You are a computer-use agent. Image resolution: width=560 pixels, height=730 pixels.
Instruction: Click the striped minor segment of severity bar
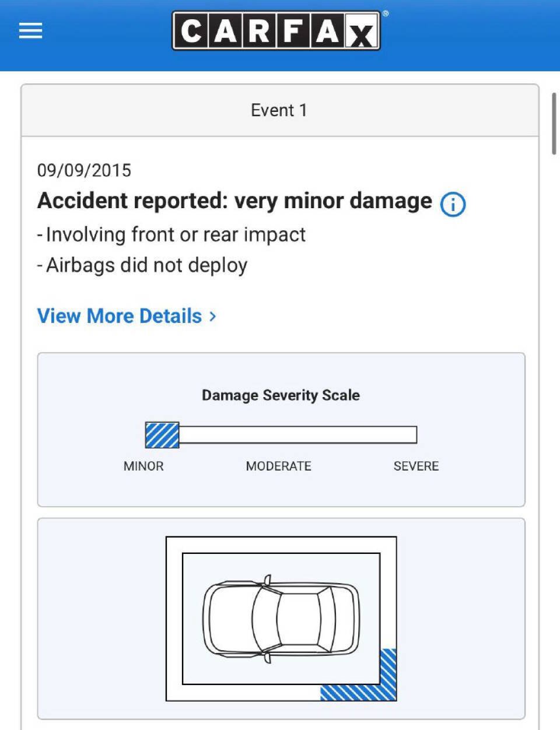[162, 435]
